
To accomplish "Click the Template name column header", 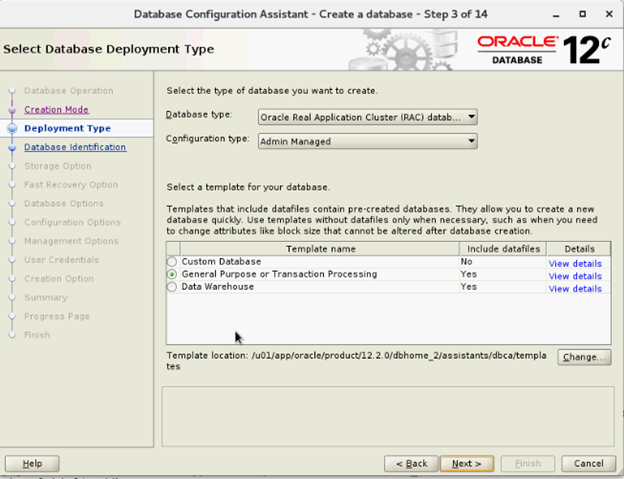I will click(320, 249).
